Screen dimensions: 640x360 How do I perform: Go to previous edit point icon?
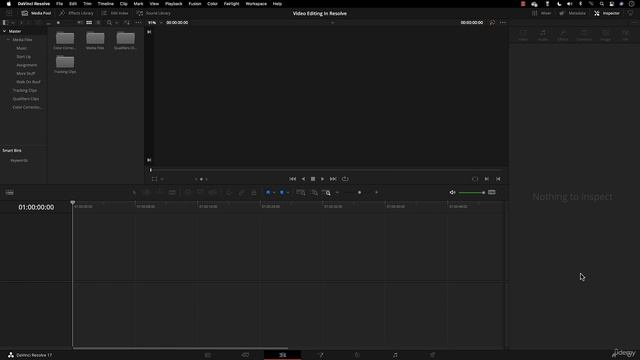[x=498, y=179]
